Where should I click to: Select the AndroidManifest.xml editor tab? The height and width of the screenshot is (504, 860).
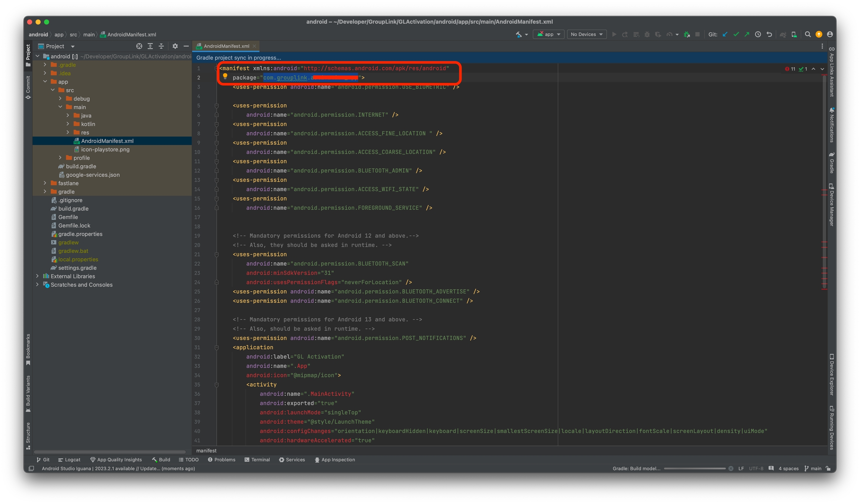tap(226, 46)
